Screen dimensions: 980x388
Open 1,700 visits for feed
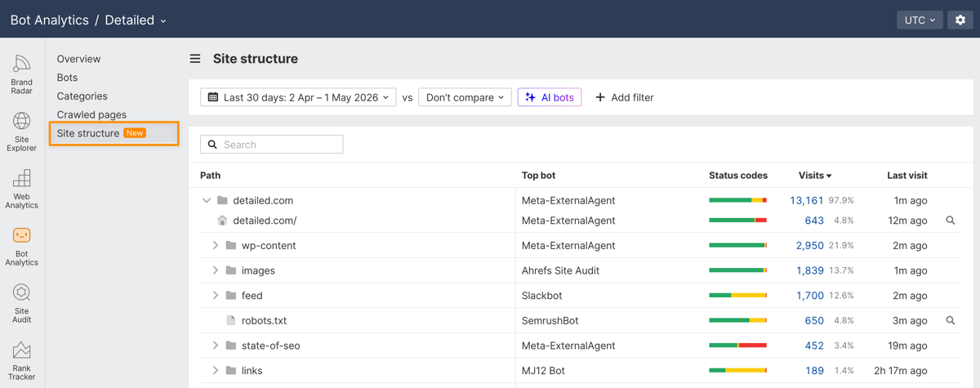(810, 296)
